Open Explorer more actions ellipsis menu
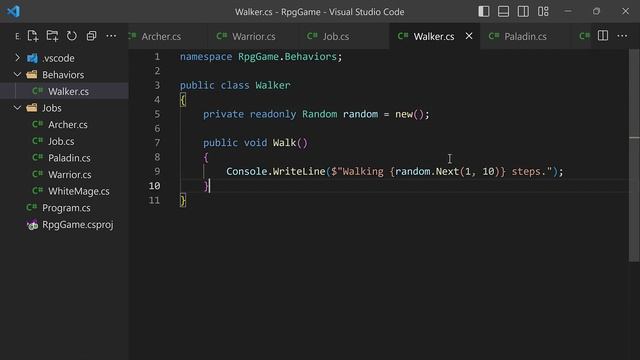 click(111, 36)
